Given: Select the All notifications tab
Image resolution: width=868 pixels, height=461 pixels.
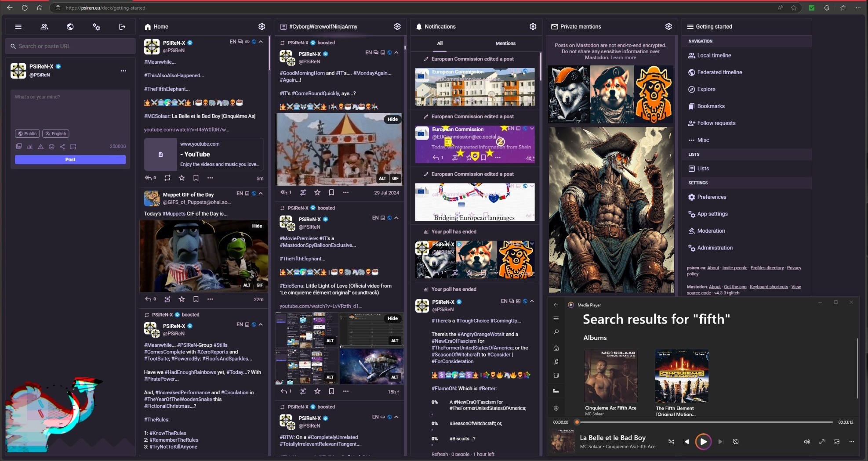Looking at the screenshot, I should pyautogui.click(x=440, y=43).
